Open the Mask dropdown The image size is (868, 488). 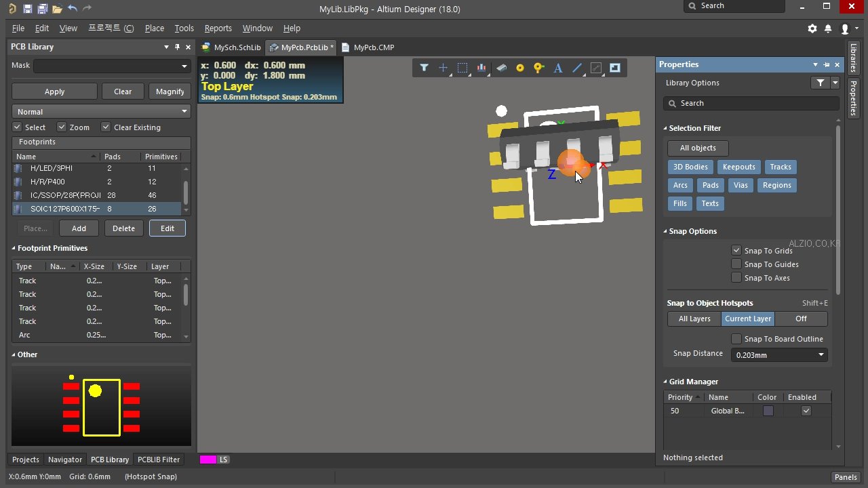pyautogui.click(x=184, y=66)
